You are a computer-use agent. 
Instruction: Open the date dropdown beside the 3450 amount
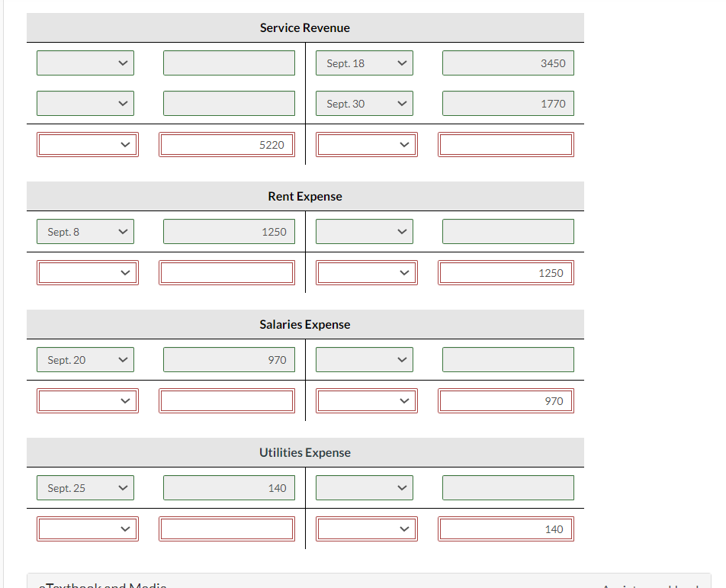pos(365,63)
